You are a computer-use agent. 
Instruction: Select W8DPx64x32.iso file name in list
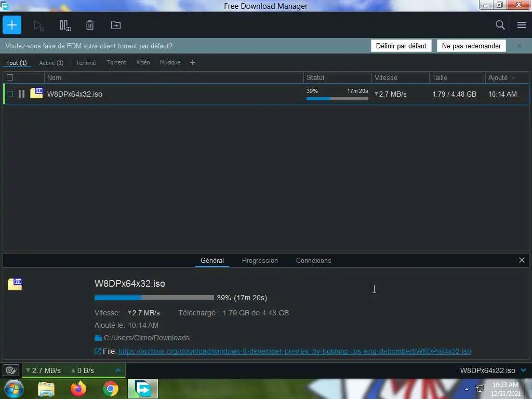[75, 95]
